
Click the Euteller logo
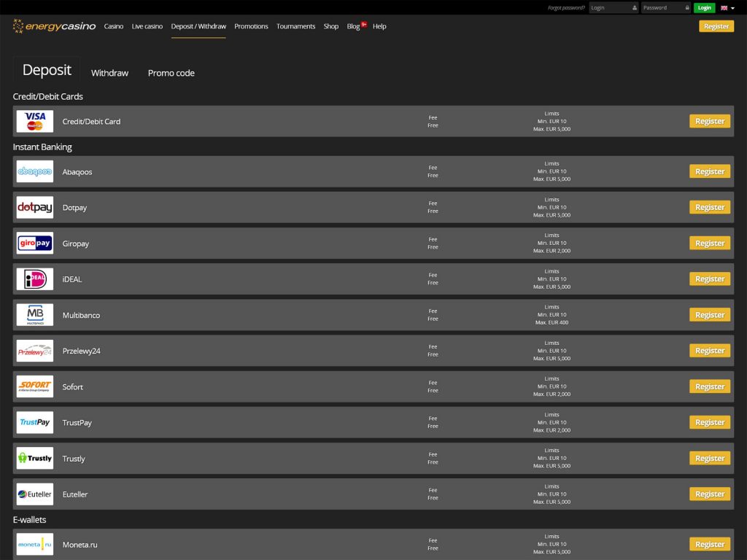point(35,494)
